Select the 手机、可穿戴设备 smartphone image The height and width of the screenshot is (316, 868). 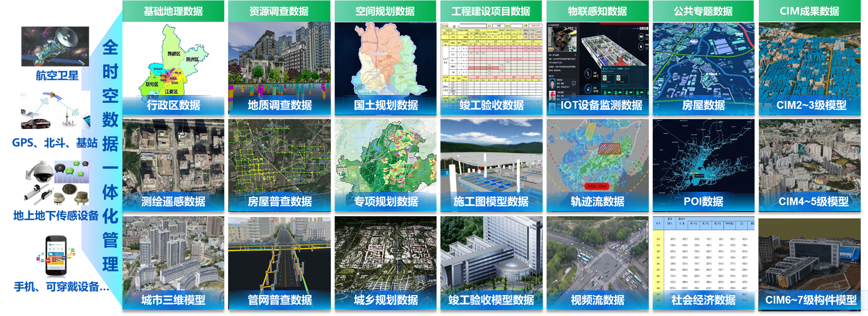57,256
